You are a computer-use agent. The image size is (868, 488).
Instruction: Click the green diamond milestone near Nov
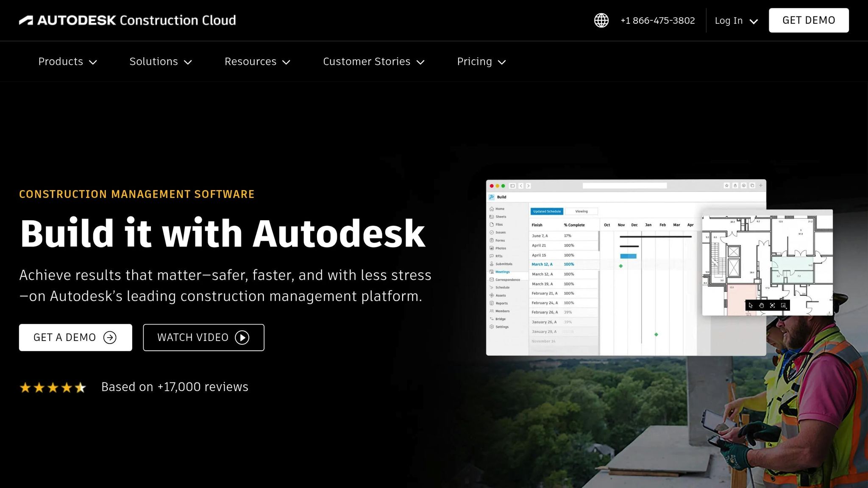[x=621, y=266]
